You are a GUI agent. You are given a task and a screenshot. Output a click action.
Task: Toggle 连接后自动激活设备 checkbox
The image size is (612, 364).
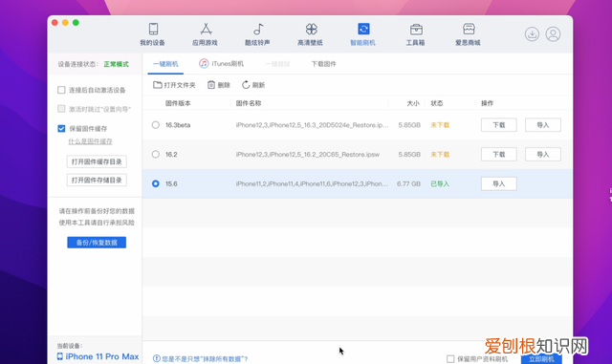click(x=61, y=90)
